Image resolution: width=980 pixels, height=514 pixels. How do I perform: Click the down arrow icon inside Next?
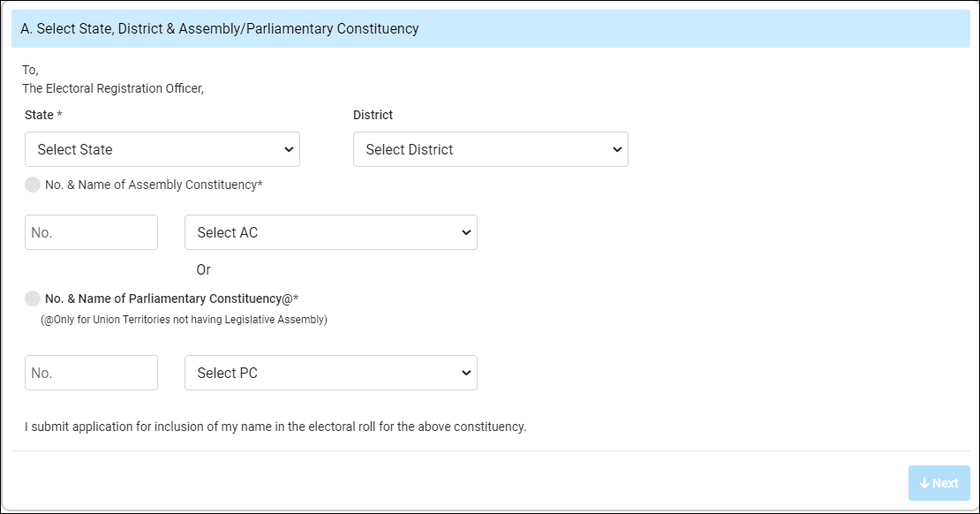[924, 483]
